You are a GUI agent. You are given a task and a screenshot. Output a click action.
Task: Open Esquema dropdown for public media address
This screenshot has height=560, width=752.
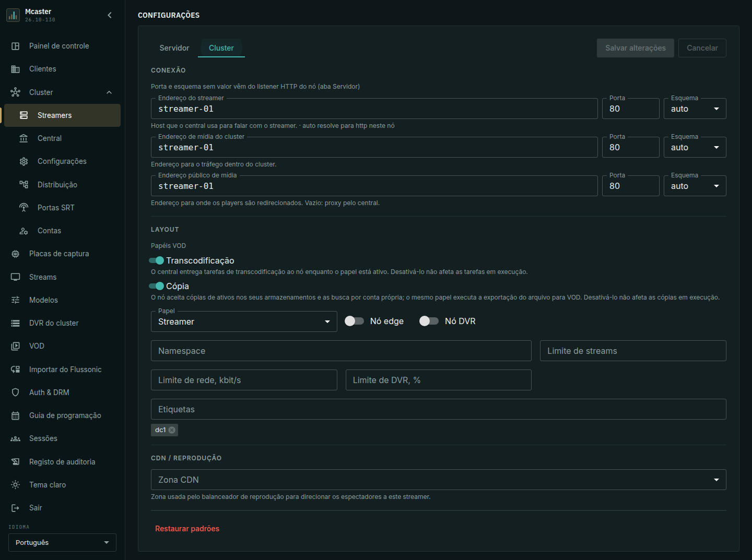point(695,186)
